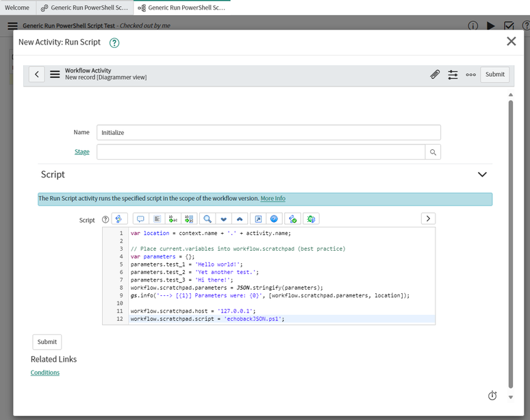Check the script syntax
This screenshot has width=530, height=420.
292,219
